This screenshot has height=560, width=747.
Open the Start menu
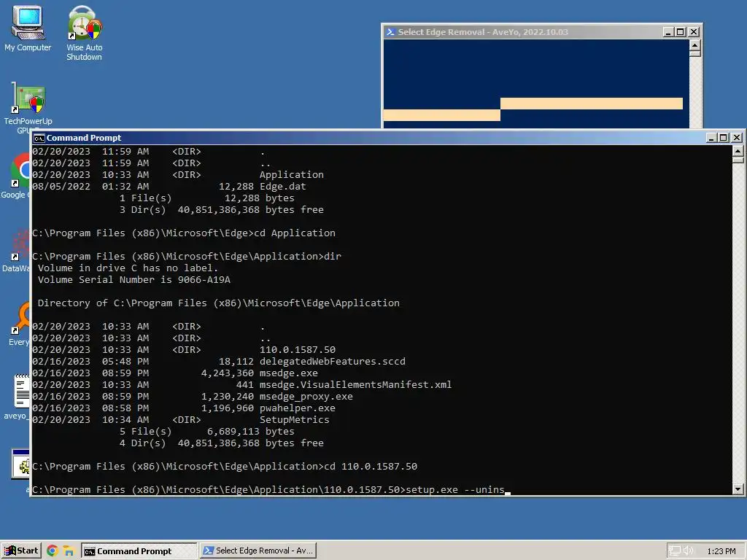pos(21,551)
